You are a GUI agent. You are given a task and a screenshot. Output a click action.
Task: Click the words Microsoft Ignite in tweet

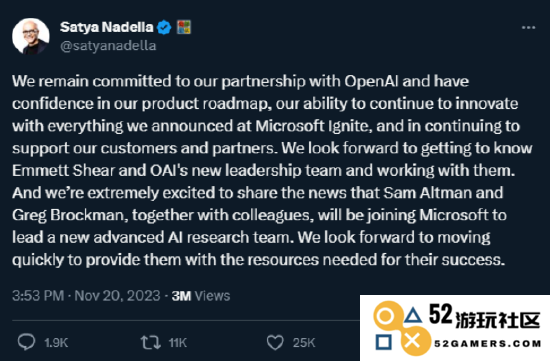(313, 126)
